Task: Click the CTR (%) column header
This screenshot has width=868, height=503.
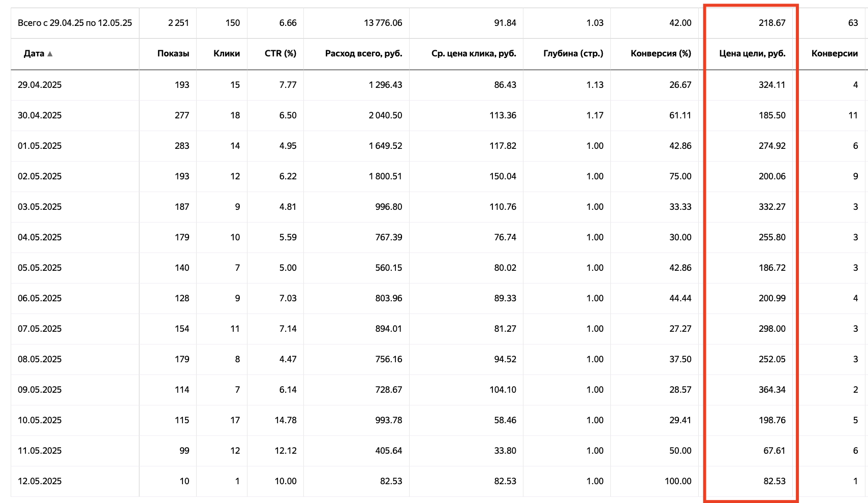Action: click(x=281, y=53)
